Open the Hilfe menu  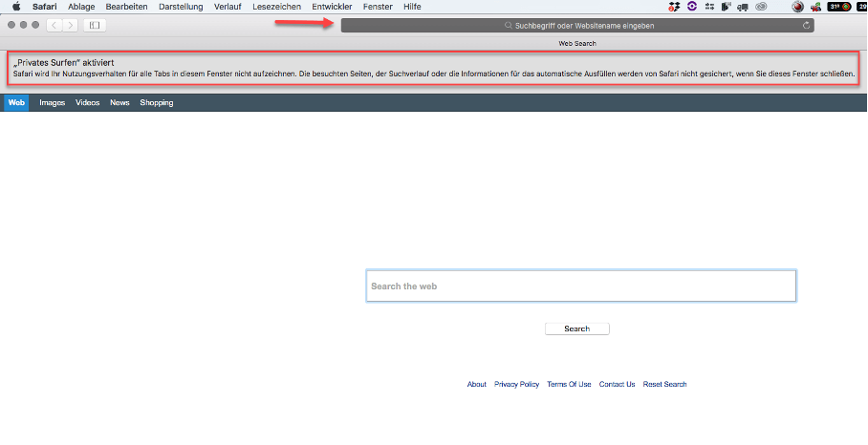[412, 7]
